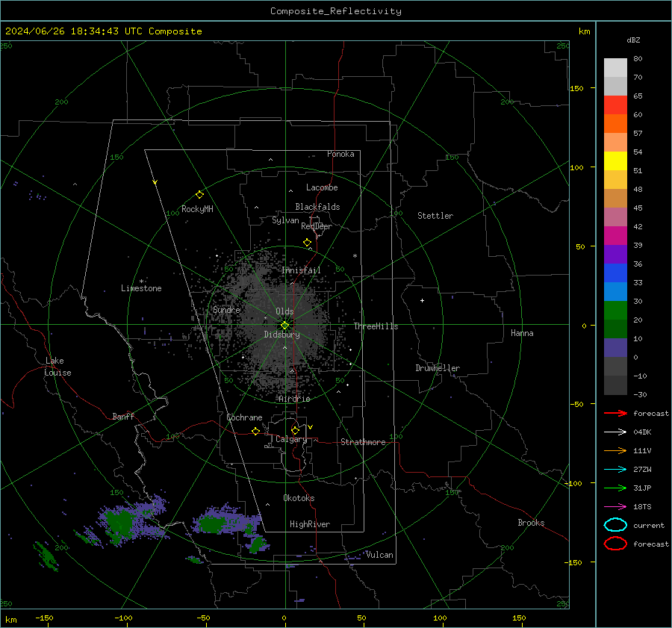This screenshot has height=628, width=672.
Task: Click the red forecast arrow in legend
Action: coord(615,413)
